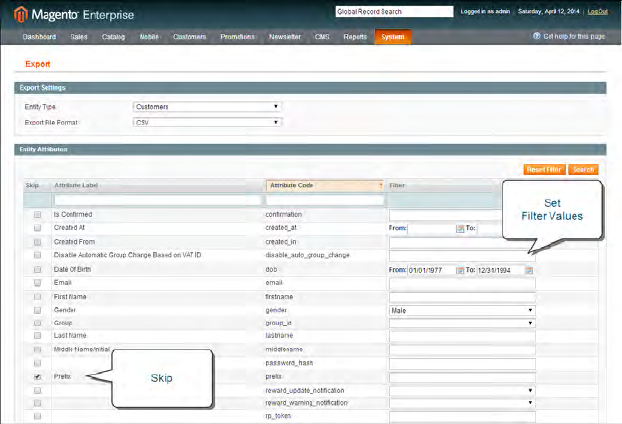This screenshot has height=424, width=622.
Task: Open reward_update_notification filter dropdown
Action: [462, 391]
